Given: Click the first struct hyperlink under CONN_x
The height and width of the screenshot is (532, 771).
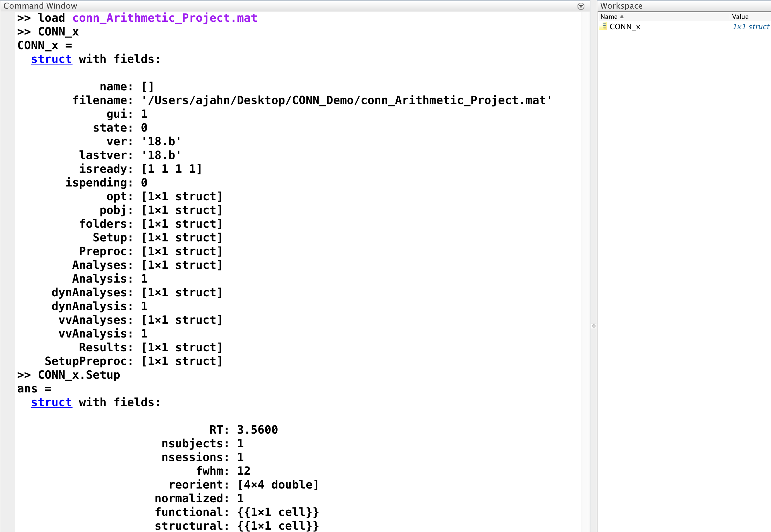Looking at the screenshot, I should click(51, 59).
